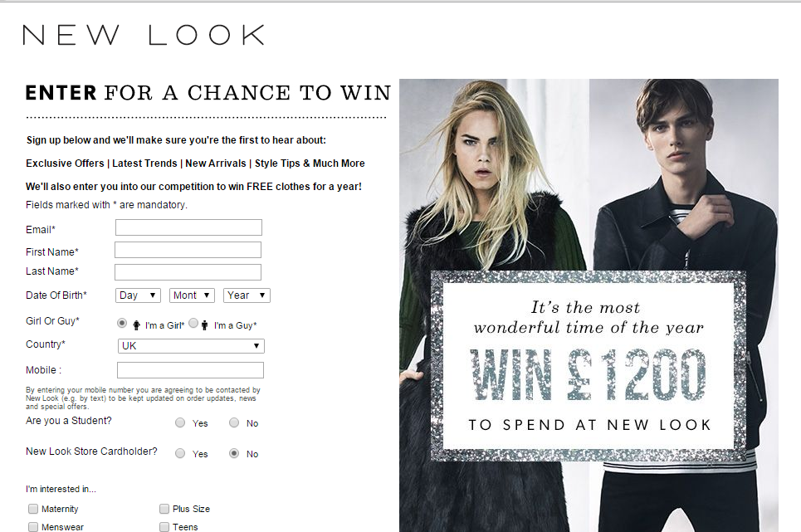Click into the First Name field
The height and width of the screenshot is (532, 801).
point(188,250)
